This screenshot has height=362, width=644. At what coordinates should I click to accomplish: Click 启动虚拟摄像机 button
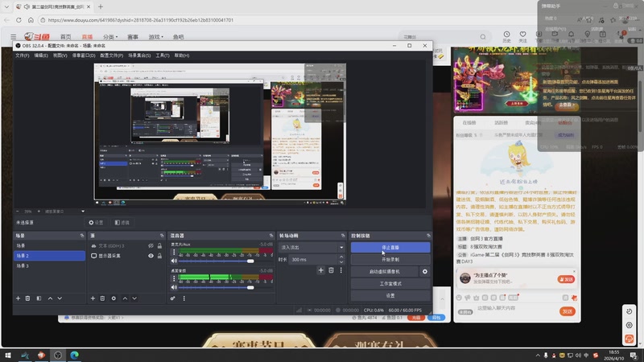tap(385, 271)
